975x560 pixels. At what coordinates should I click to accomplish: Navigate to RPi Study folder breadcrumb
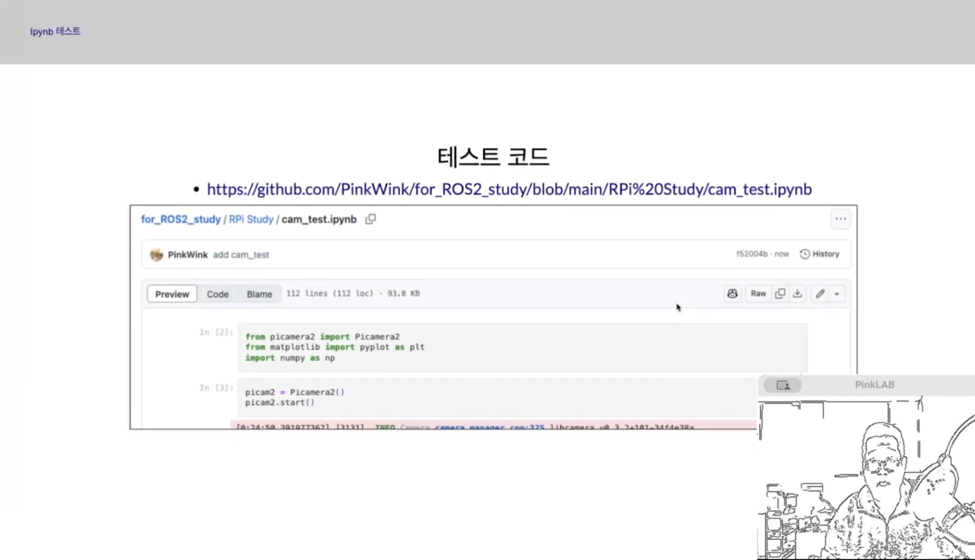(251, 220)
